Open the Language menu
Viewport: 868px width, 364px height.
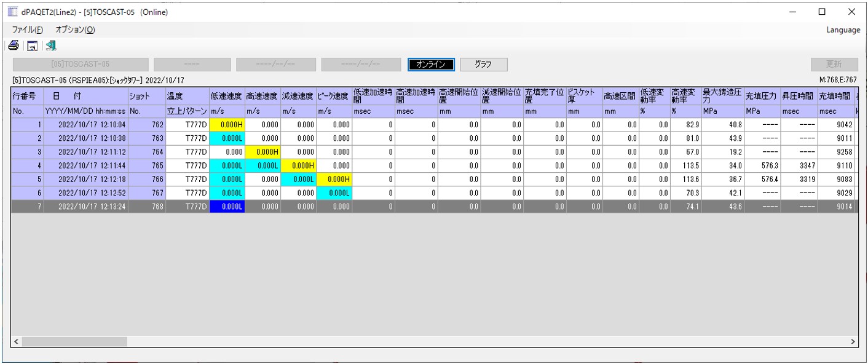[843, 30]
